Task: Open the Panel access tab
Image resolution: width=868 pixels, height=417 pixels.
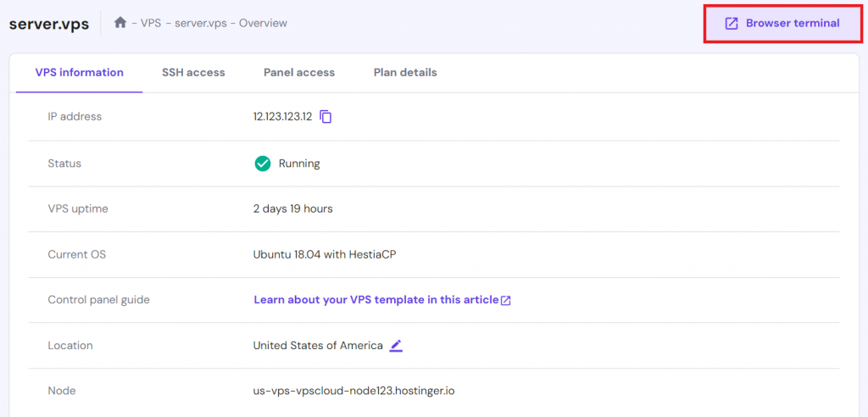Action: pyautogui.click(x=299, y=73)
